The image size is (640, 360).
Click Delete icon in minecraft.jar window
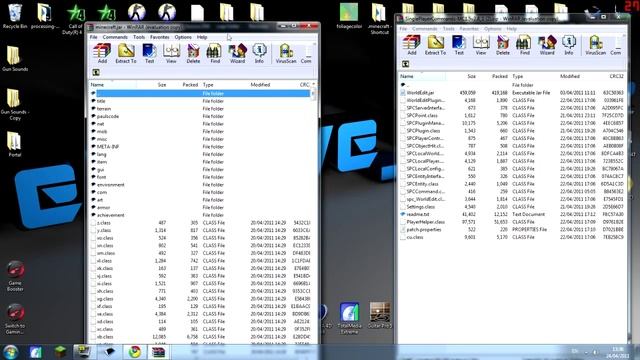point(193,53)
